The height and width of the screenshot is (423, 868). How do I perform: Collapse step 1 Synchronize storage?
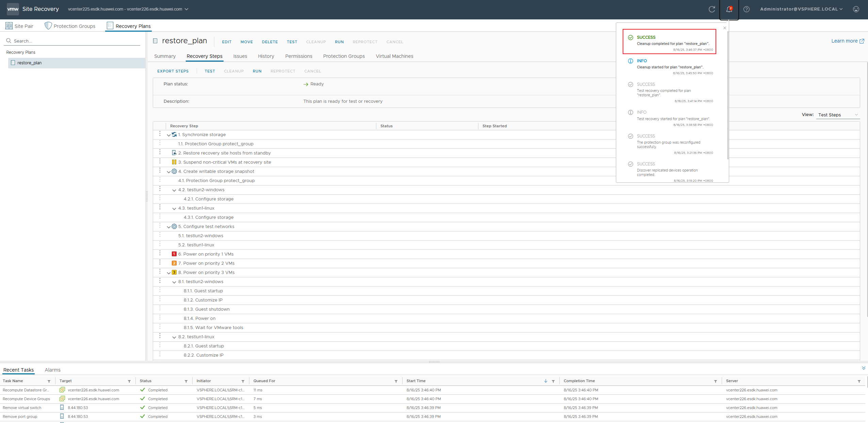pyautogui.click(x=169, y=135)
